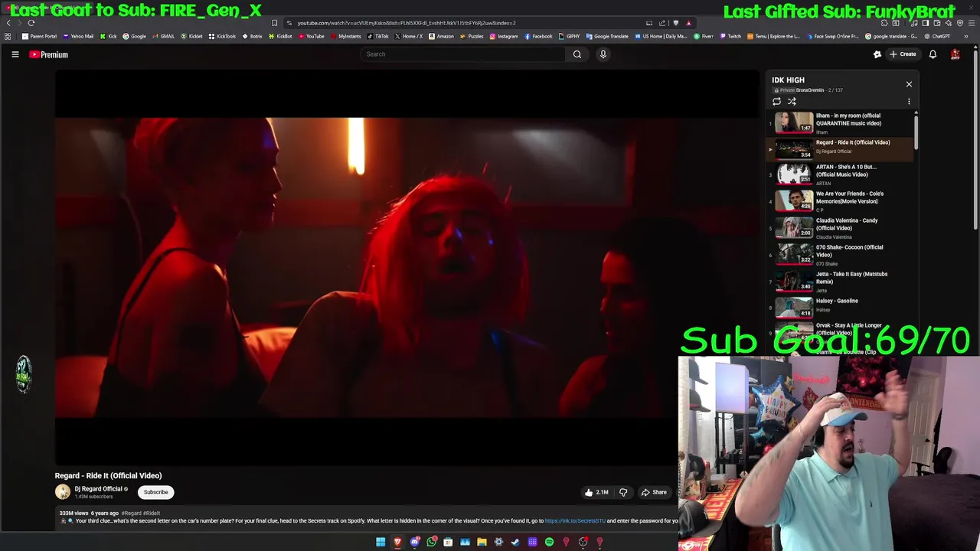Screen dimensions: 980x551
Task: Open Windows Start menu
Action: [x=381, y=542]
